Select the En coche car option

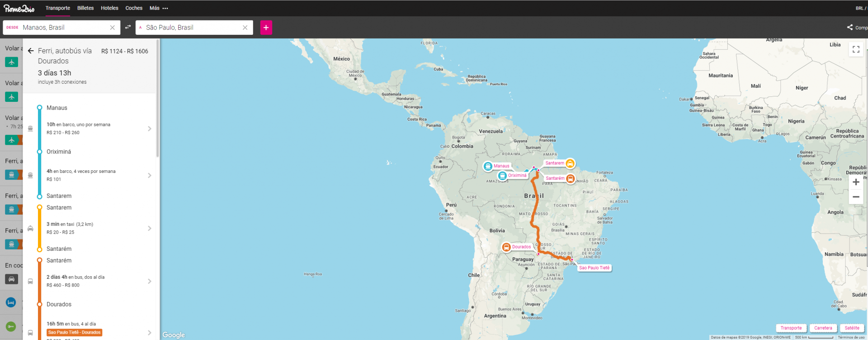coord(12,279)
